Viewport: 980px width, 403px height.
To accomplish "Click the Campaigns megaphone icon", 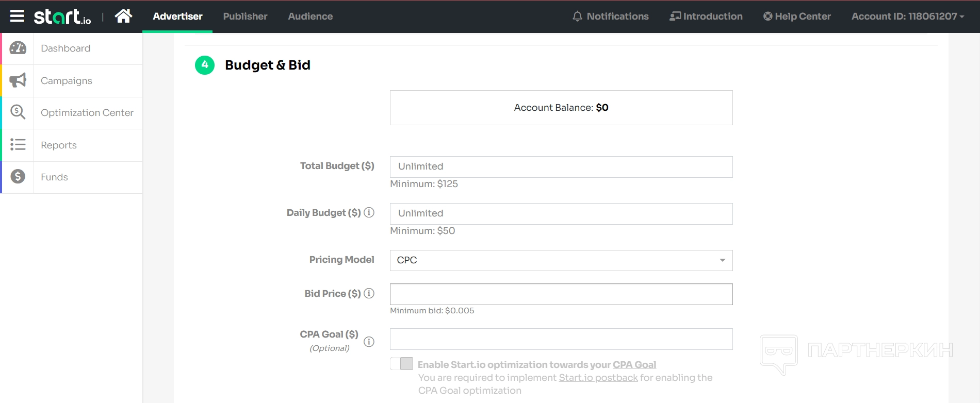I will pos(18,80).
